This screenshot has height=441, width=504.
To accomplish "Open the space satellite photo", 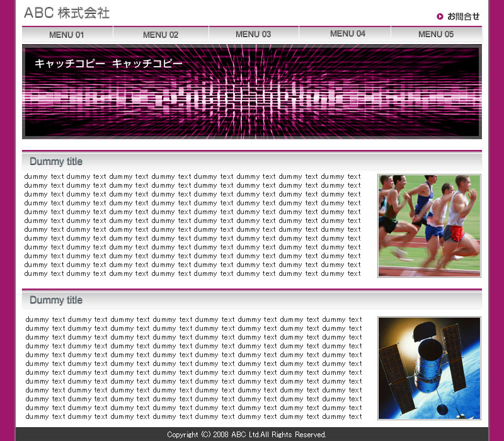I will (x=429, y=368).
